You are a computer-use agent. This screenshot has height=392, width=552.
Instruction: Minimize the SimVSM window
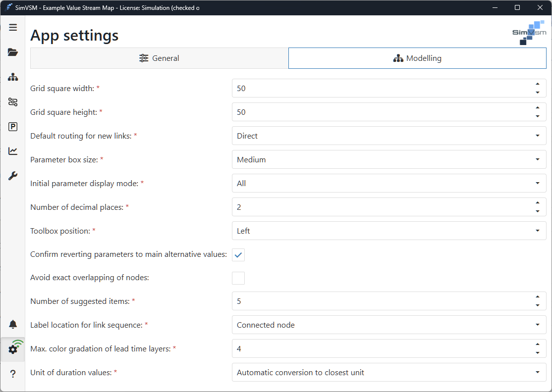(495, 7)
